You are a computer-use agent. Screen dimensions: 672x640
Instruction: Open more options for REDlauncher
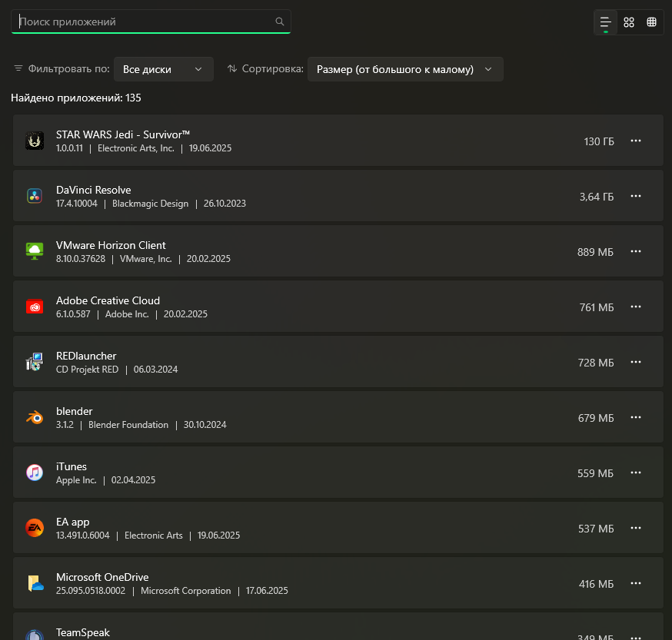(x=636, y=362)
